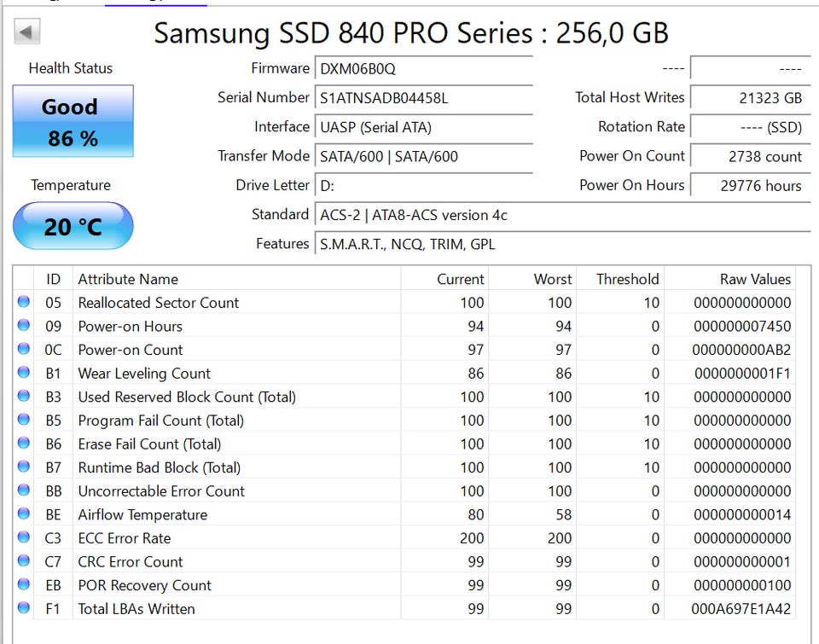
Task: Open the Good 86 % health status button
Action: 73,121
